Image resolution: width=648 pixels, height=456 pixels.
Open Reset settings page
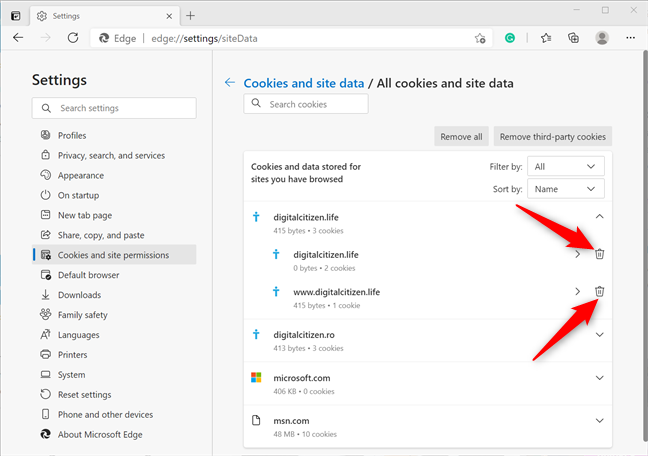pyautogui.click(x=114, y=394)
